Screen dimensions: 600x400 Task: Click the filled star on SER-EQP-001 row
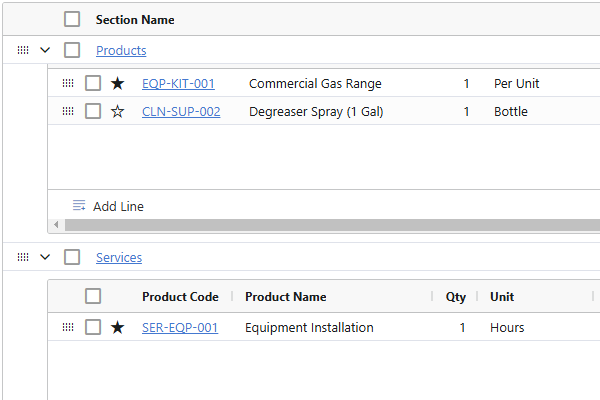pyautogui.click(x=118, y=328)
